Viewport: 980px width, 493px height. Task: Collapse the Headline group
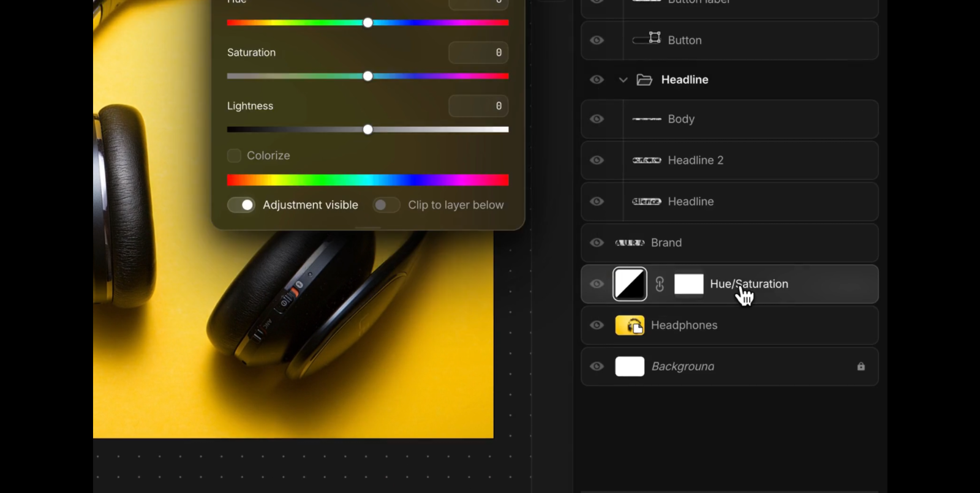[623, 80]
